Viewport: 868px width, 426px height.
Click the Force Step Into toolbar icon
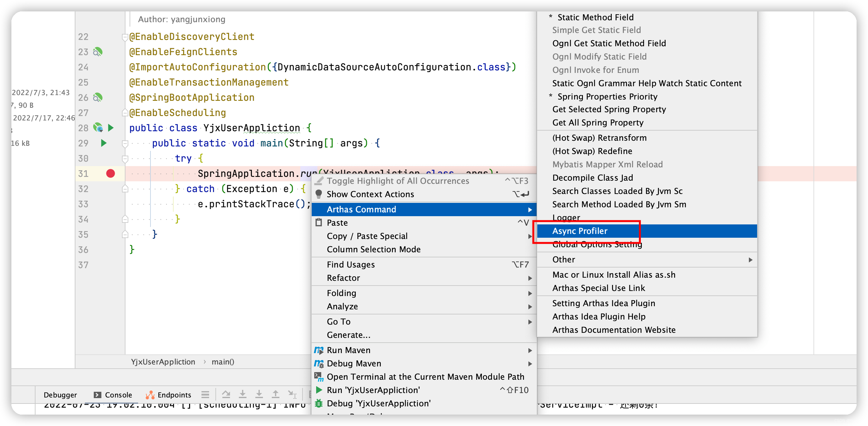click(x=259, y=394)
